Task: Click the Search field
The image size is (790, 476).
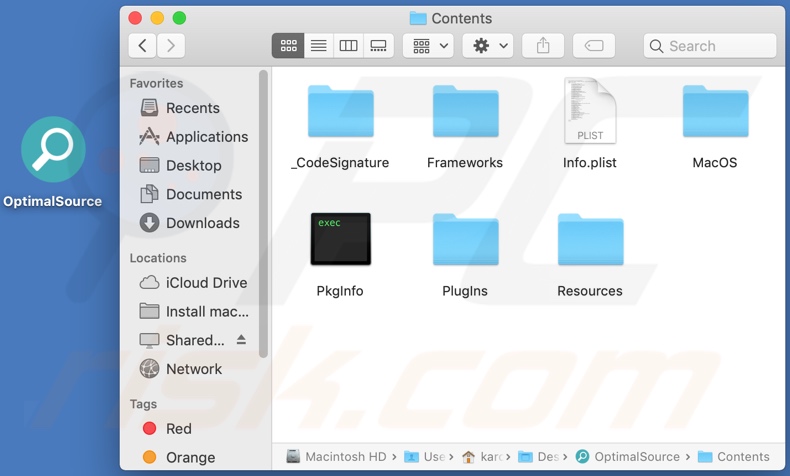Action: click(x=710, y=46)
